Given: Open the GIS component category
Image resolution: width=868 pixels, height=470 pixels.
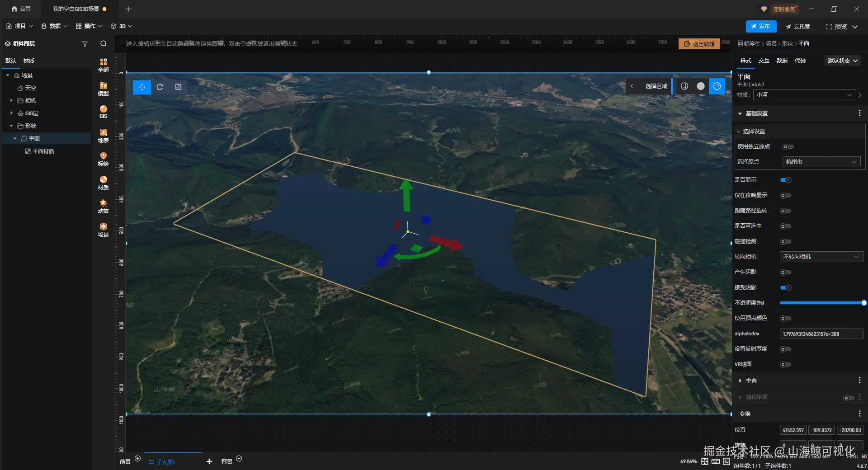Looking at the screenshot, I should click(104, 112).
